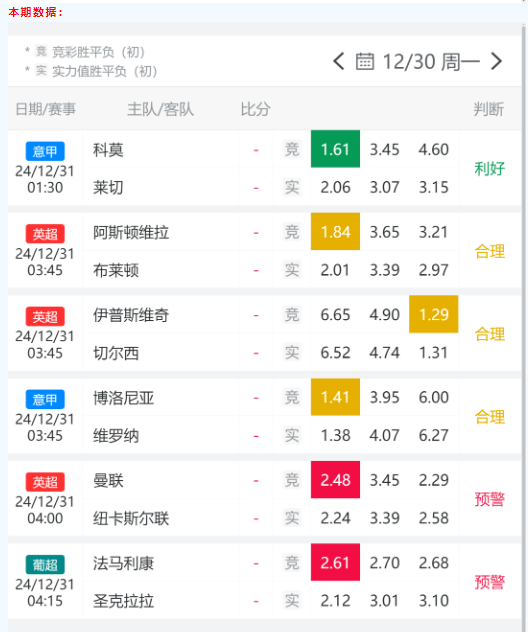Click the 日期/赛事 column header
Image resolution: width=528 pixels, height=632 pixels.
(x=46, y=109)
